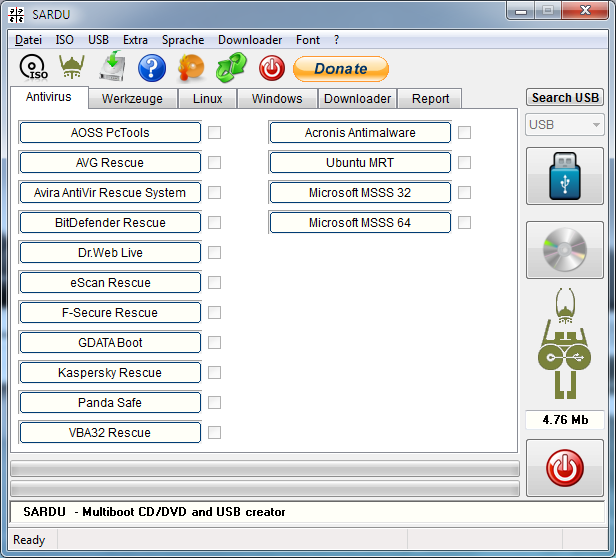Viewport: 616px width, 558px height.
Task: Select the eScan Rescue checkbox
Action: pos(214,283)
